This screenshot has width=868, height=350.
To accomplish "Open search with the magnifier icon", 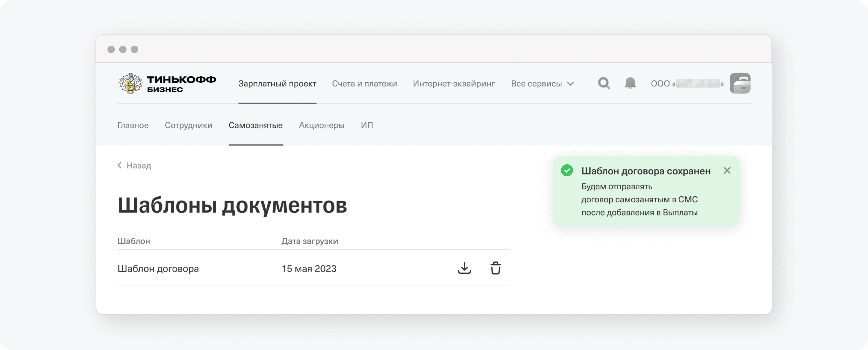I will (x=603, y=83).
